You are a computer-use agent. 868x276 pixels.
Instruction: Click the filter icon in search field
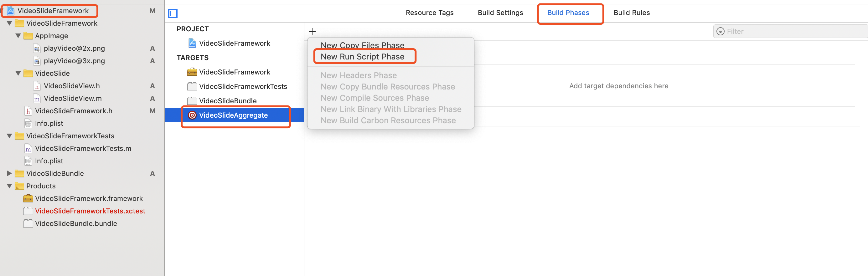click(x=721, y=31)
